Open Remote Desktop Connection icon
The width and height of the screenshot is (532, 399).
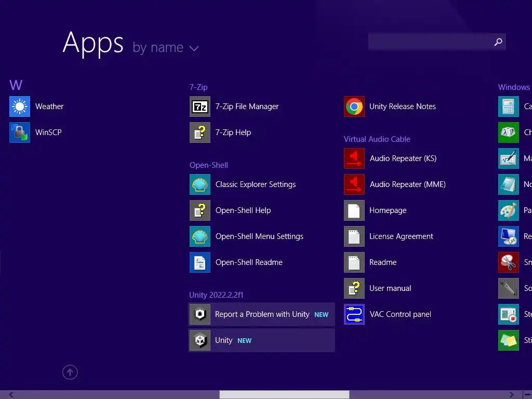point(509,236)
